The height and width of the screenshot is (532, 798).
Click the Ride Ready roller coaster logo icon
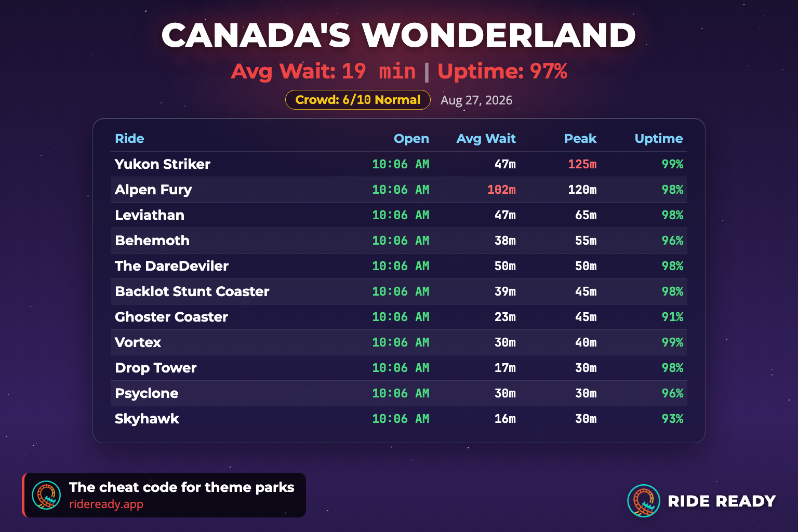point(644,501)
